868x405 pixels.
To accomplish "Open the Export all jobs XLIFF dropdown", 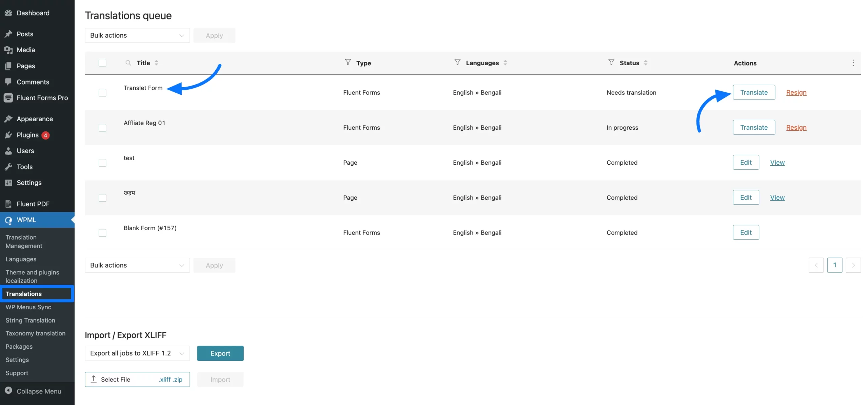I will 137,353.
